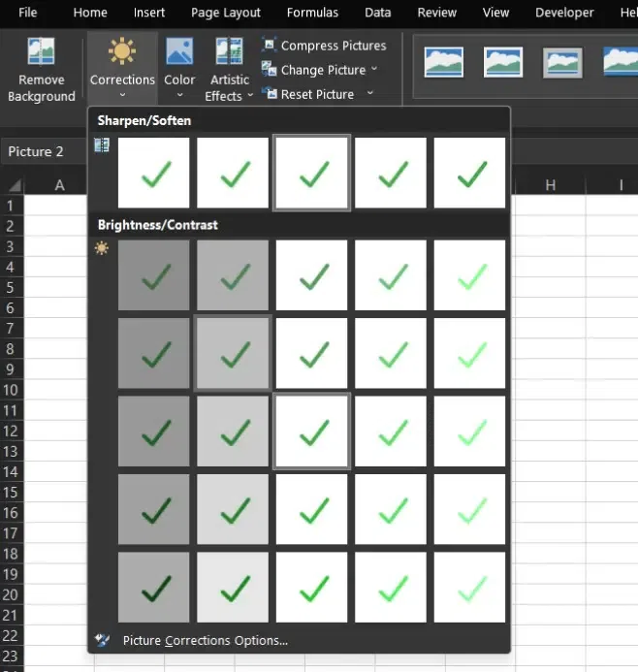
Task: Select column H header
Action: pos(550,185)
